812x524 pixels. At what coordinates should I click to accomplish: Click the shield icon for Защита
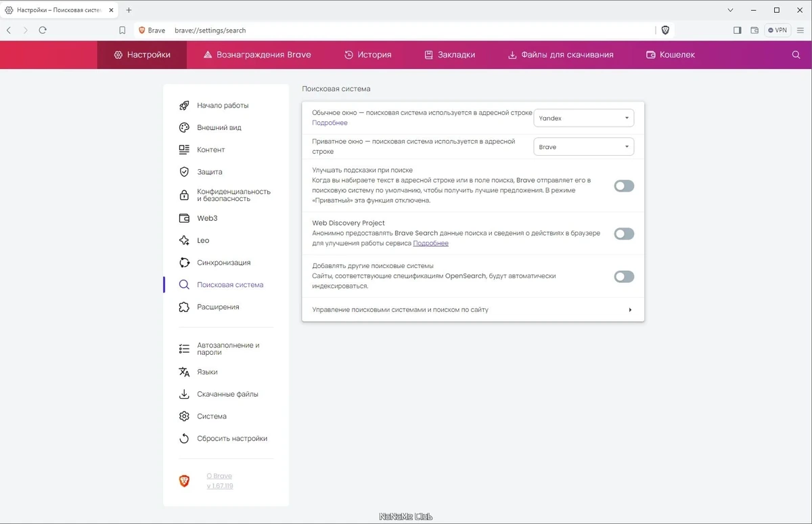[x=184, y=172]
